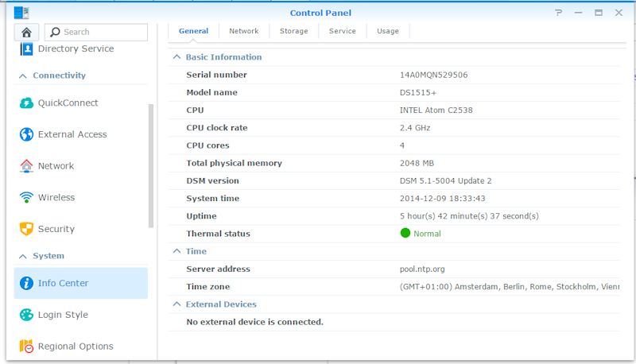Screen dimensions: 636x364
Task: Click the CPU value INTEL Atom C2538
Action: click(x=436, y=110)
